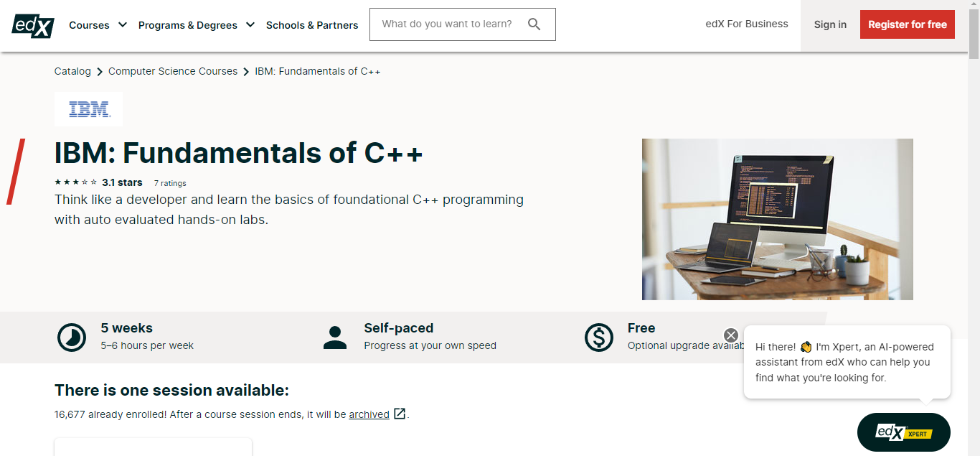
Task: Open the archived link
Action: click(x=369, y=414)
